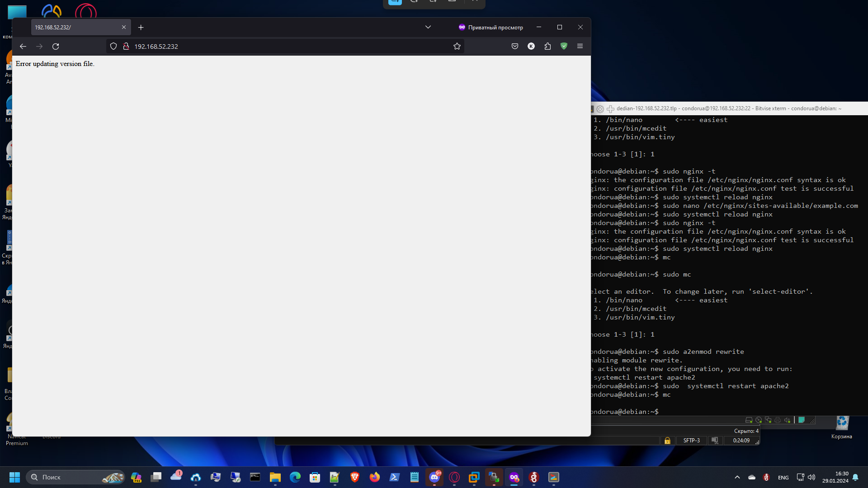Screen dimensions: 868x488
Task: Open the K account extension icon
Action: (531, 47)
